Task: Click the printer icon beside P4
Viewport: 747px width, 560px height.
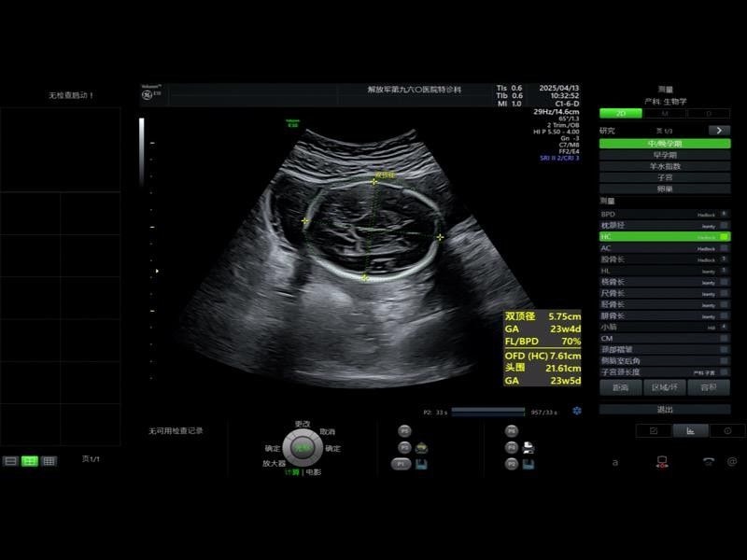Action: pyautogui.click(x=529, y=448)
